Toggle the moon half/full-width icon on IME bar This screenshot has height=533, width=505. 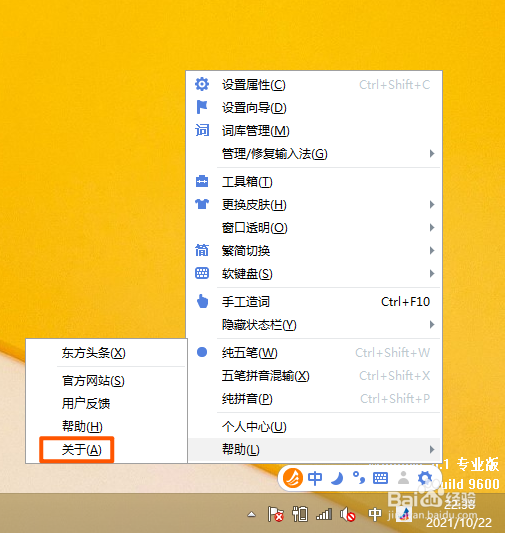337,478
